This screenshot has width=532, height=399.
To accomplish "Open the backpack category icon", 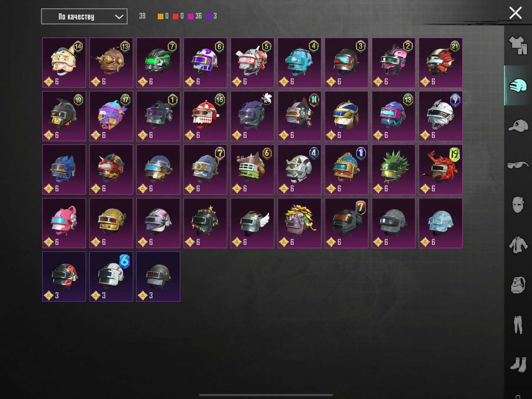I will click(518, 285).
